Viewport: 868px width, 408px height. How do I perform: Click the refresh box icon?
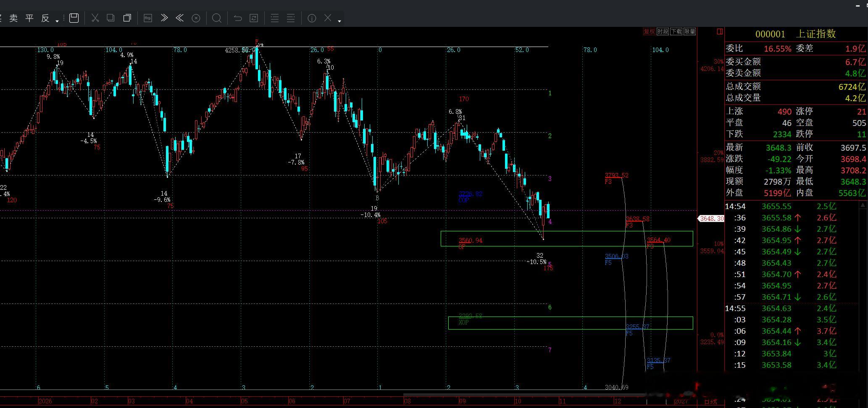254,18
